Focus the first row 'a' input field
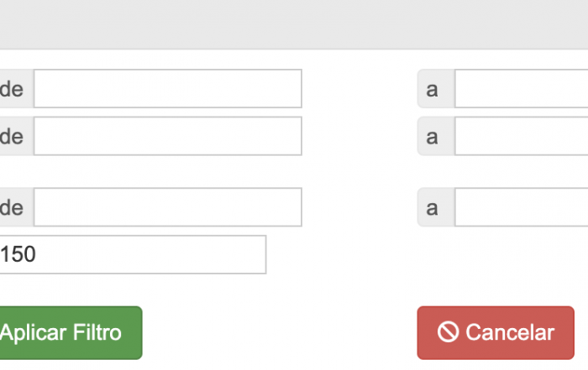Screen dimensions: 588x370 [522, 88]
